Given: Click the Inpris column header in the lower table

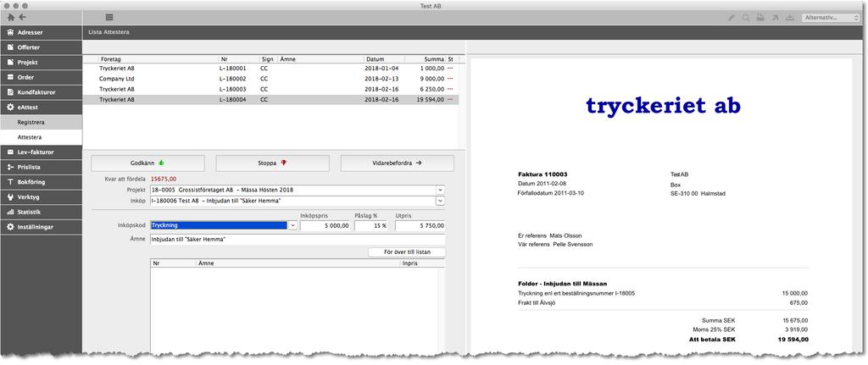Looking at the screenshot, I should click(x=410, y=263).
